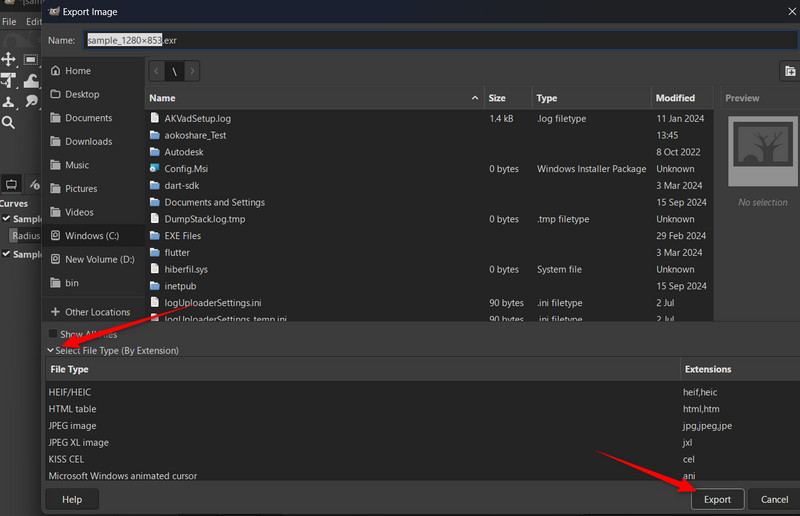
Task: Click the Create Folder icon
Action: click(x=790, y=71)
